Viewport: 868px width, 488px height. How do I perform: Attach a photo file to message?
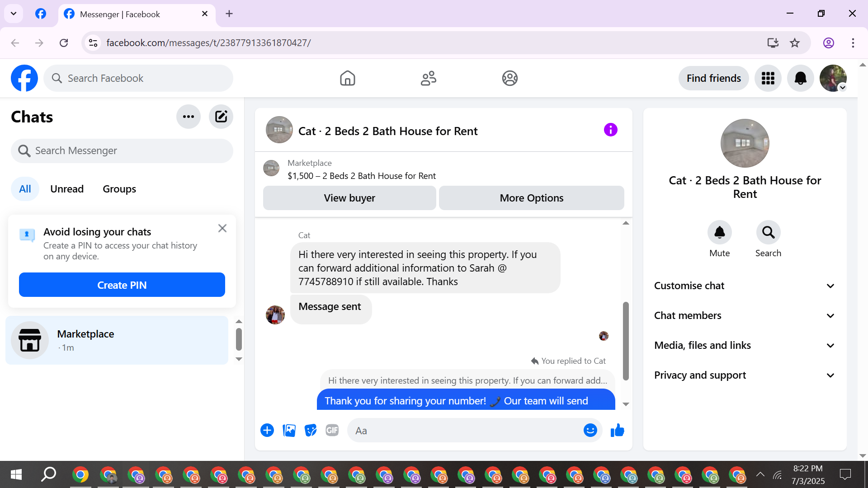coord(289,431)
